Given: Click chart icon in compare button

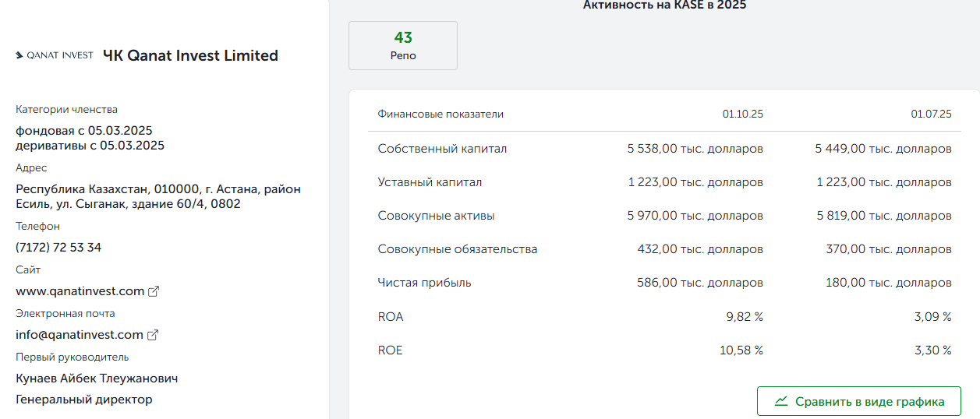Looking at the screenshot, I should pyautogui.click(x=781, y=401).
